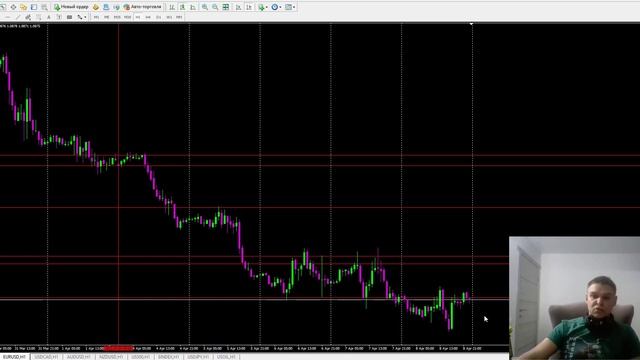Viewport: 640px width, 360px height.
Task: Select the red vertical line on chart
Action: (x=118, y=184)
